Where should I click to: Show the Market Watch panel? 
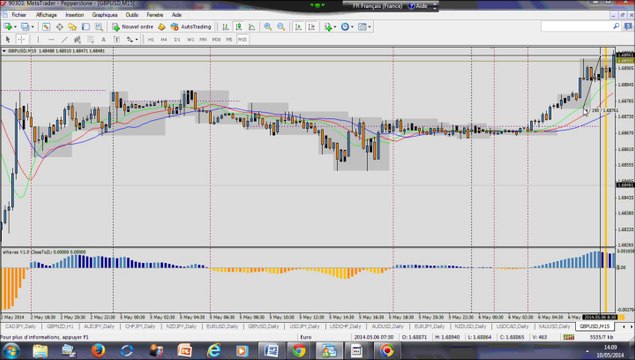(x=46, y=27)
